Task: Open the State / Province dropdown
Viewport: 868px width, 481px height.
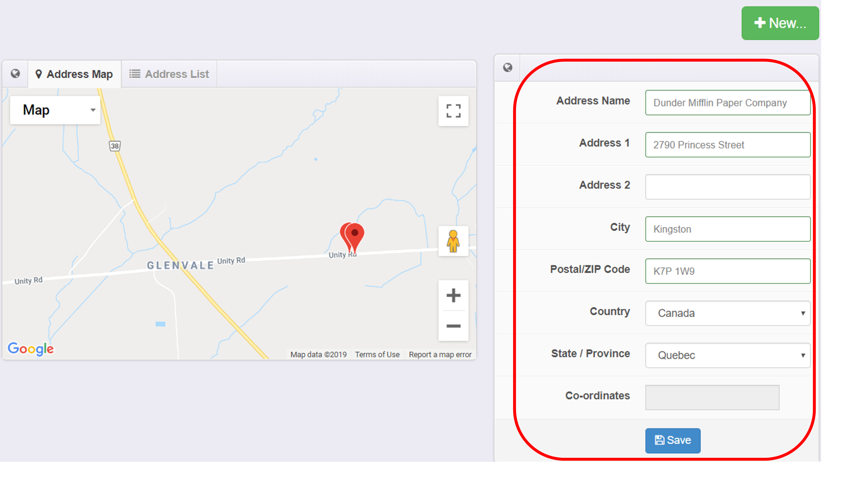Action: [x=727, y=355]
